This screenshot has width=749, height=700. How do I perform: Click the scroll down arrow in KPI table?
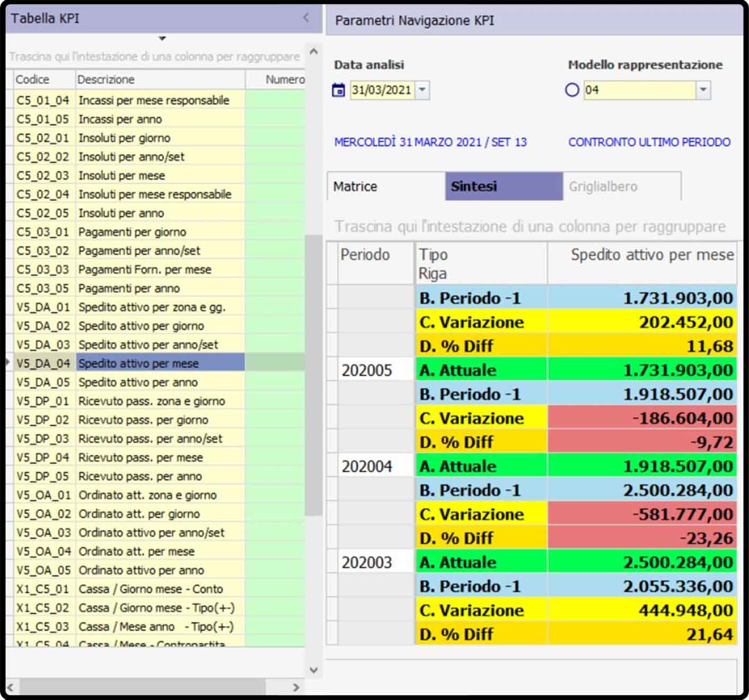313,670
